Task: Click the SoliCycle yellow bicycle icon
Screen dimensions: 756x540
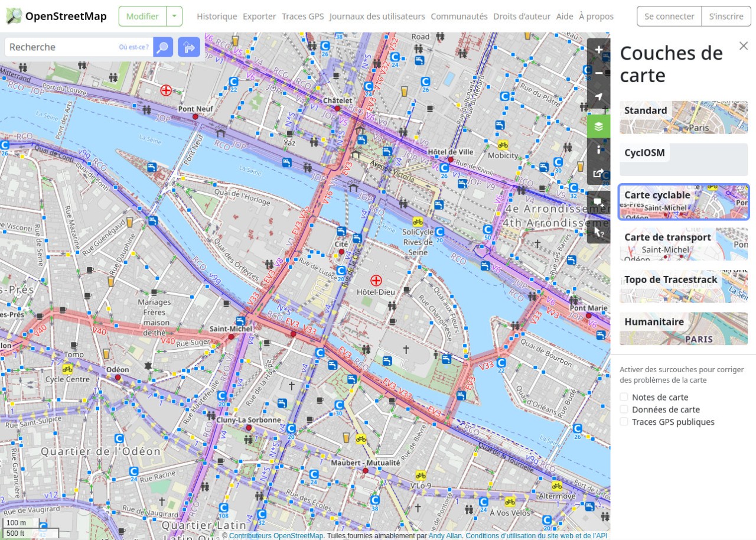Action: click(x=418, y=222)
